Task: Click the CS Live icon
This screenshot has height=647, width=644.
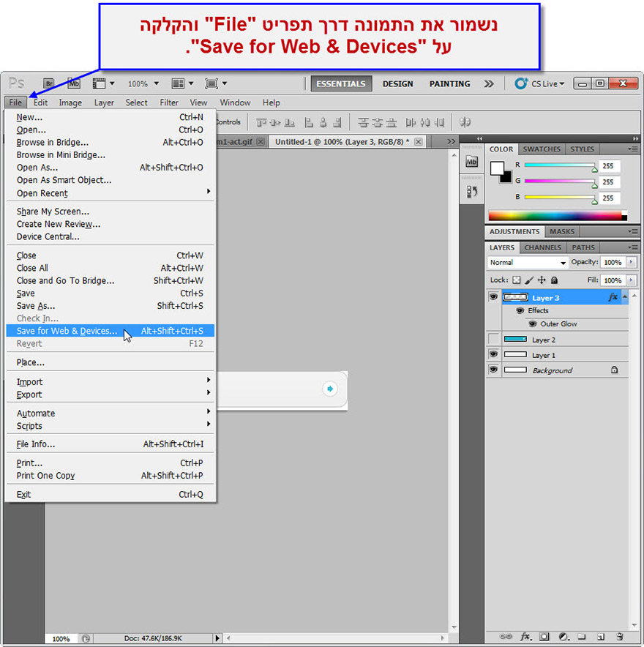Action: pos(520,83)
